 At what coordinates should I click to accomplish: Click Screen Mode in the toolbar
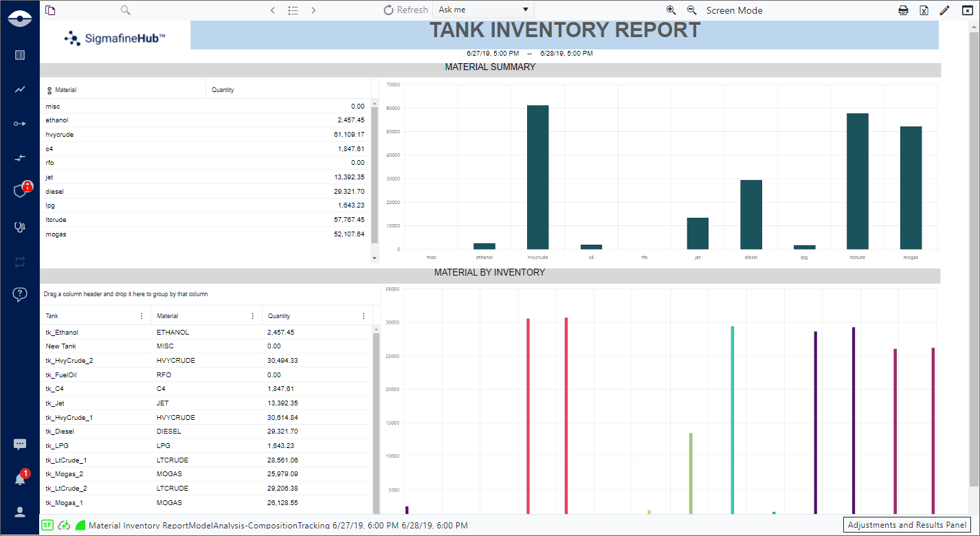[x=734, y=10]
